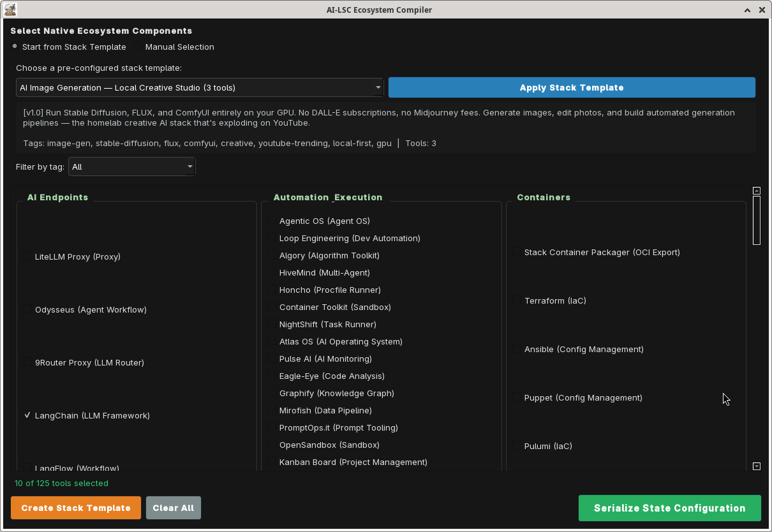The image size is (772, 532).
Task: Click scrollbar up arrow
Action: (757, 191)
